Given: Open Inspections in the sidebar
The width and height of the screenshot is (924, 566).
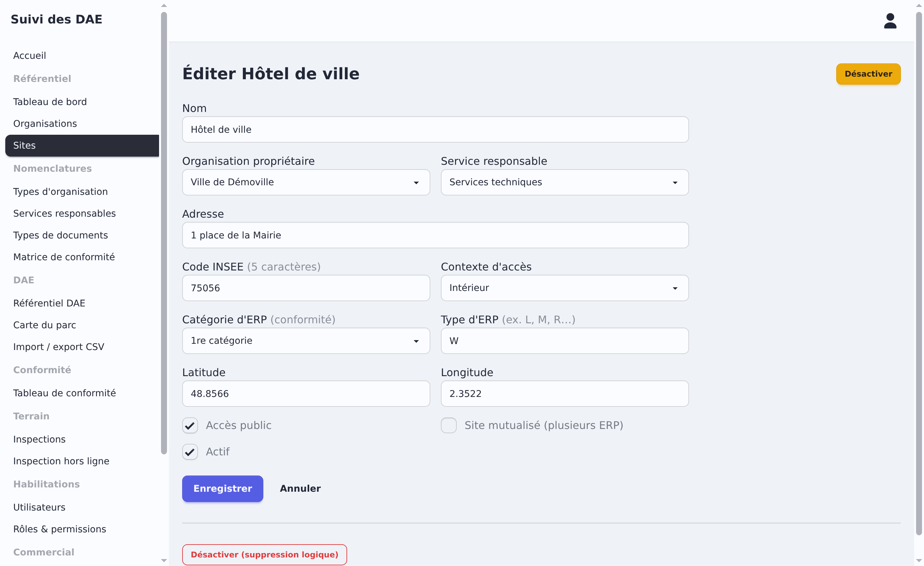Looking at the screenshot, I should point(82,439).
